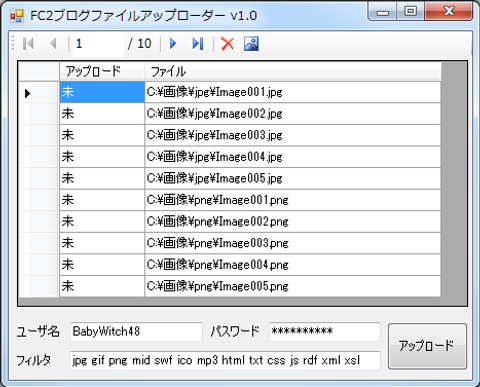This screenshot has width=480, height=387.
Task: Click 未 status in Image003.png row
Action: [102, 243]
